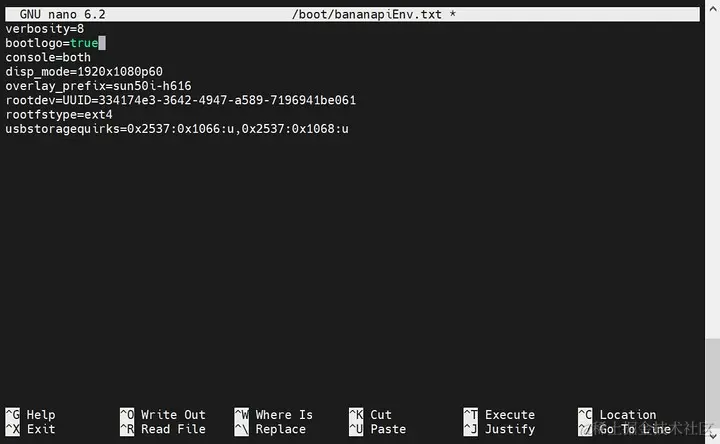The image size is (720, 444).
Task: Place cursor on console=both line
Action: (x=48, y=57)
